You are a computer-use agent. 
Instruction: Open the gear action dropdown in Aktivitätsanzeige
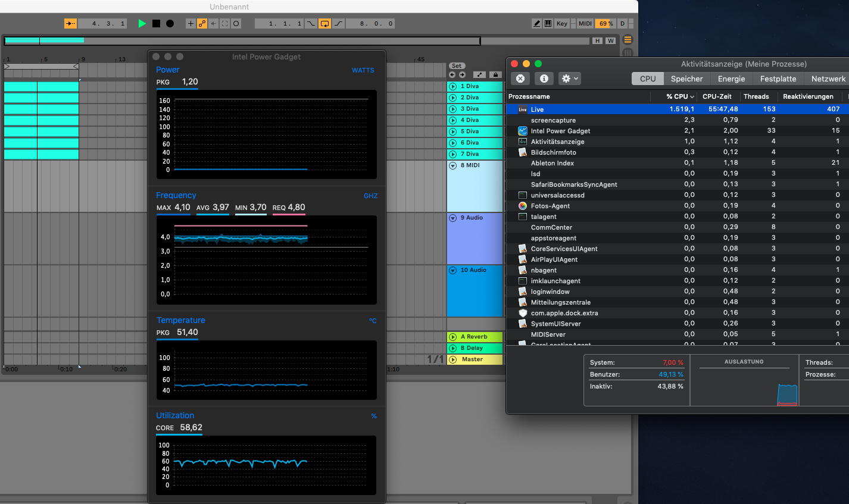click(569, 79)
